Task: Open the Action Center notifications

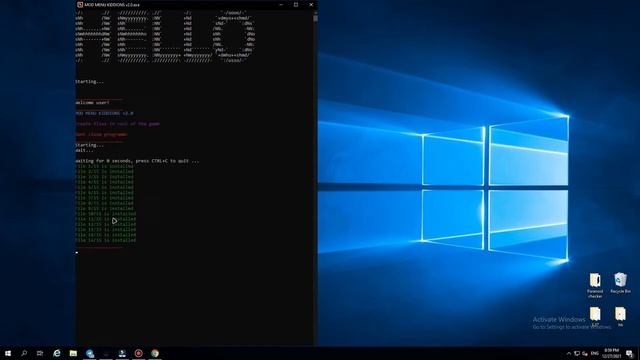Action: tap(630, 353)
